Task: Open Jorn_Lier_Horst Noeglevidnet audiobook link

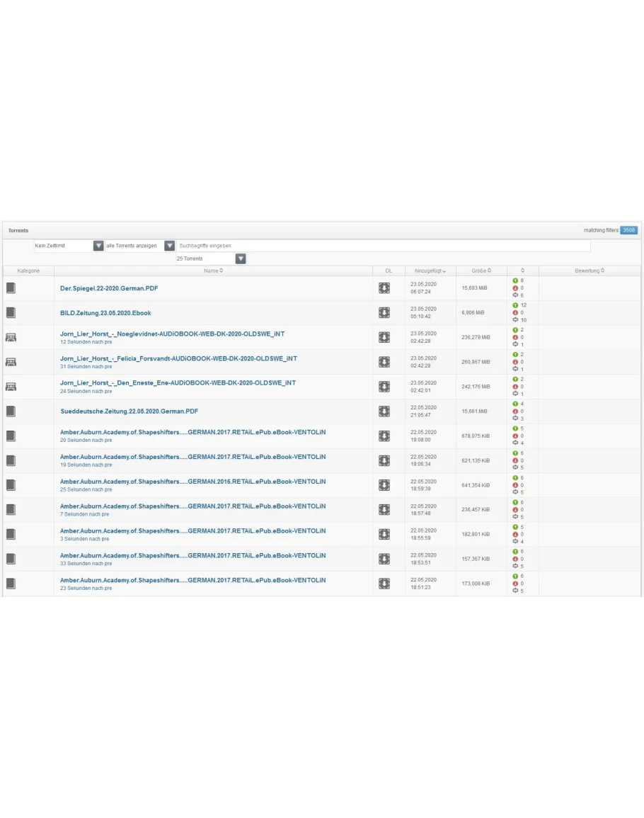Action: point(172,334)
